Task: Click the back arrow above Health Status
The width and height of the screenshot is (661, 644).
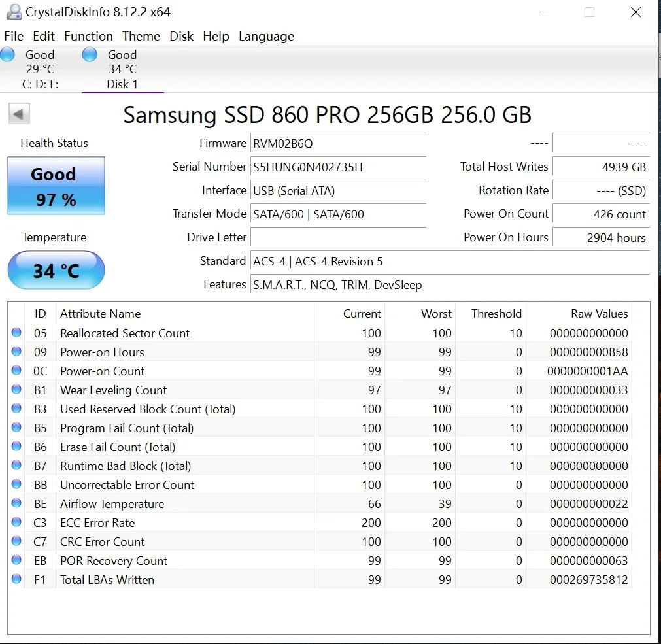Action: [19, 113]
